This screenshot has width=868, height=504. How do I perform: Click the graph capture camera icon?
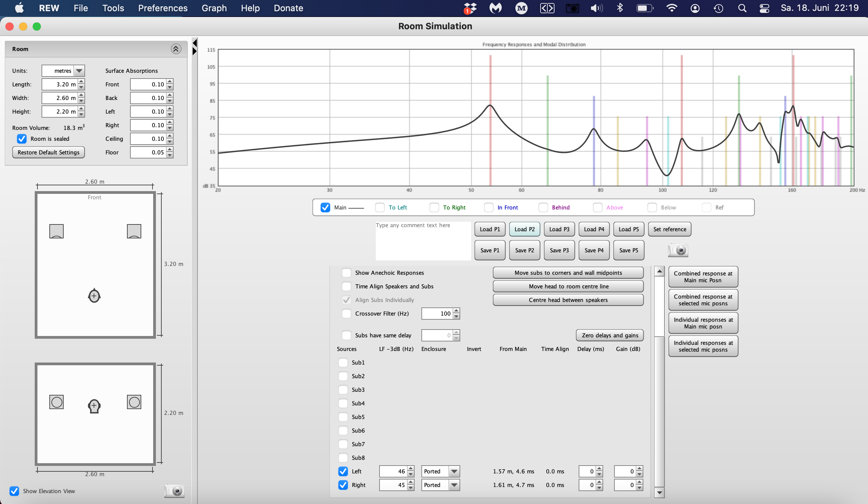tap(678, 250)
